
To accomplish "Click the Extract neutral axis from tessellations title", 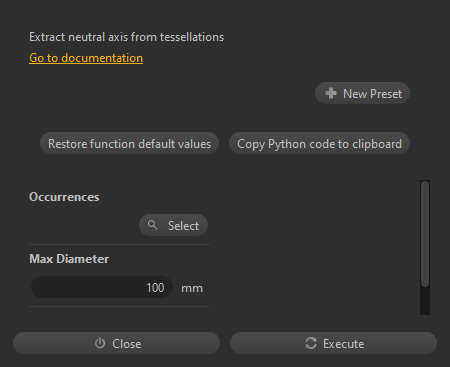I will pyautogui.click(x=126, y=37).
